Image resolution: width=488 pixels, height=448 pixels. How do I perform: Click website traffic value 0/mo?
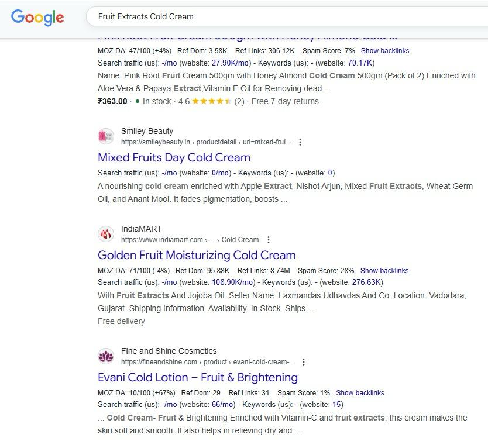click(221, 173)
